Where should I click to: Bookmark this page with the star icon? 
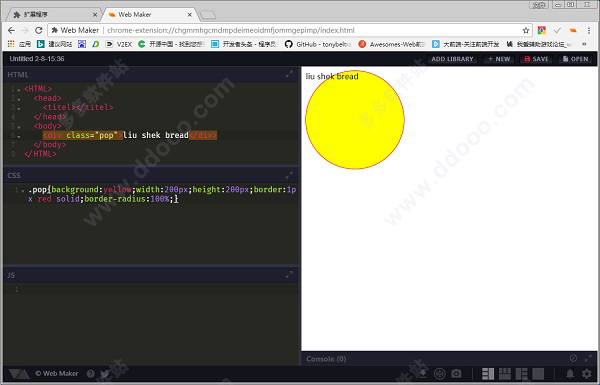(526, 30)
